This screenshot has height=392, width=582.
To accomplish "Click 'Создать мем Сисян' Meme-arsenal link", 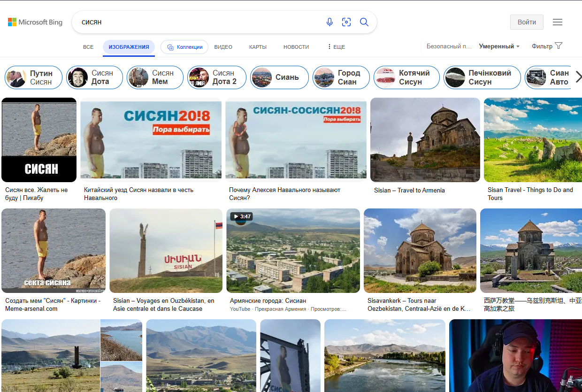I will (53, 305).
